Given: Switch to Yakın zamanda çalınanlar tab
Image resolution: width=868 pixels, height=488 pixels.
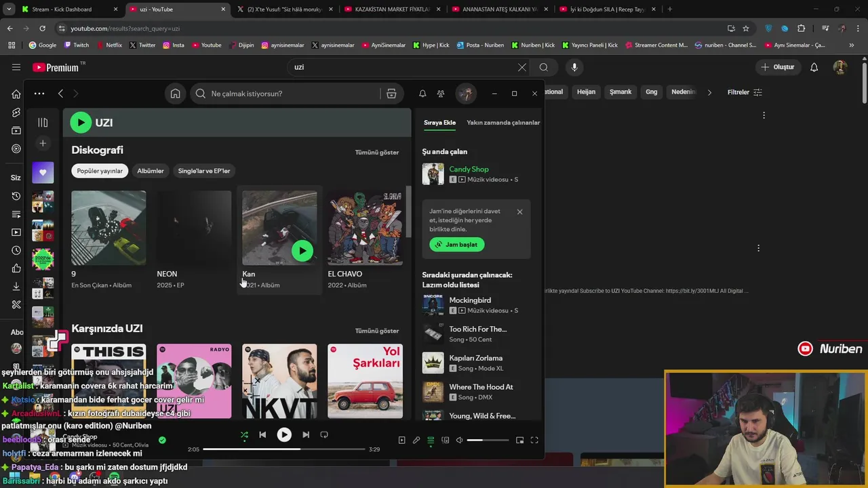Looking at the screenshot, I should pyautogui.click(x=503, y=123).
